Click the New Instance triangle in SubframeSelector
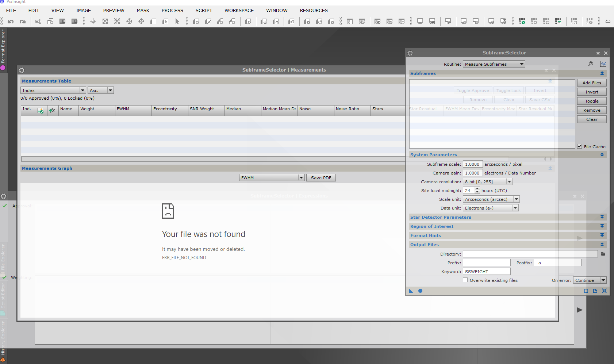Screen dimensions: 614x364 pyautogui.click(x=411, y=291)
